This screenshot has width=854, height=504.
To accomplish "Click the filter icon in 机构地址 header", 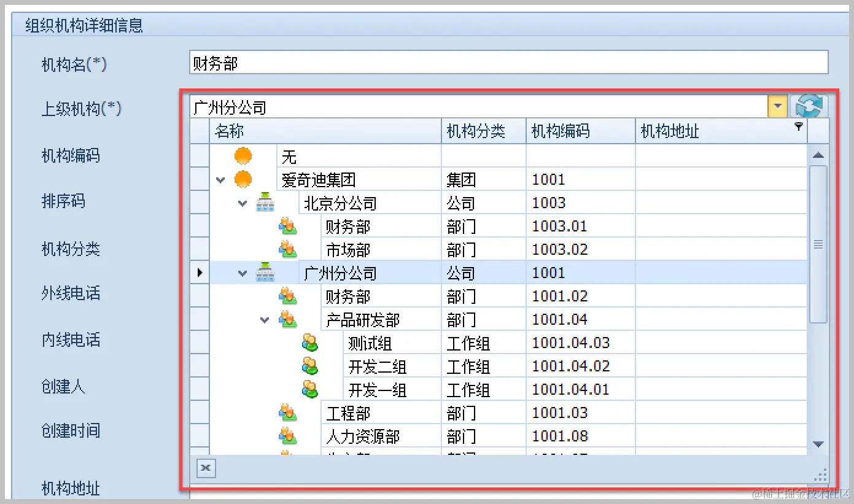I will 798,126.
